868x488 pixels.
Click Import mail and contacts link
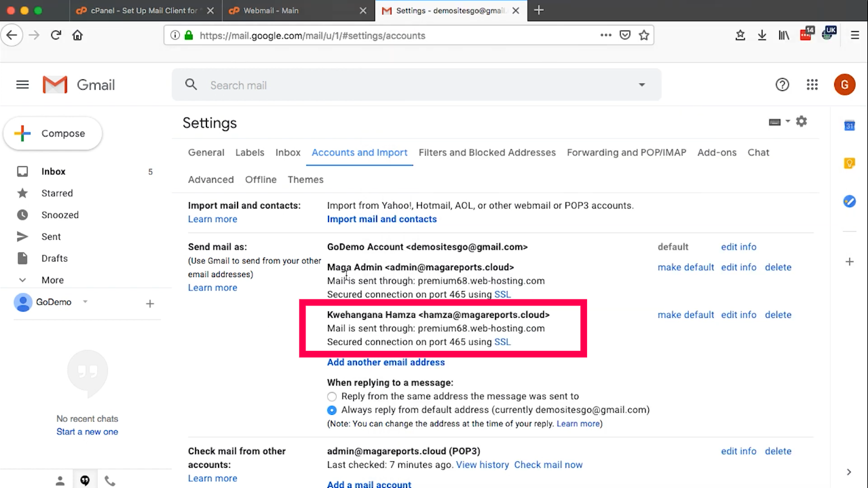(x=382, y=219)
